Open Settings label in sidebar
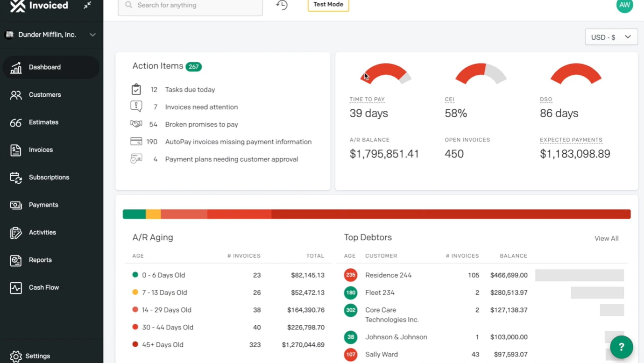Image resolution: width=644 pixels, height=364 pixels. 38,356
